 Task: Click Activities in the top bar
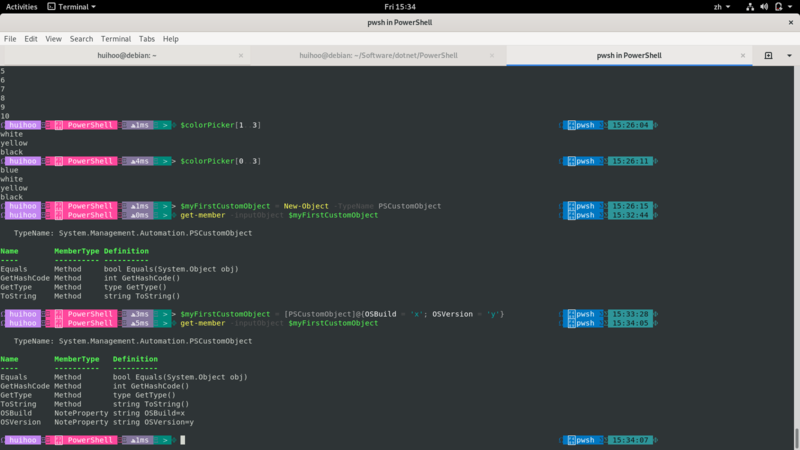point(23,6)
